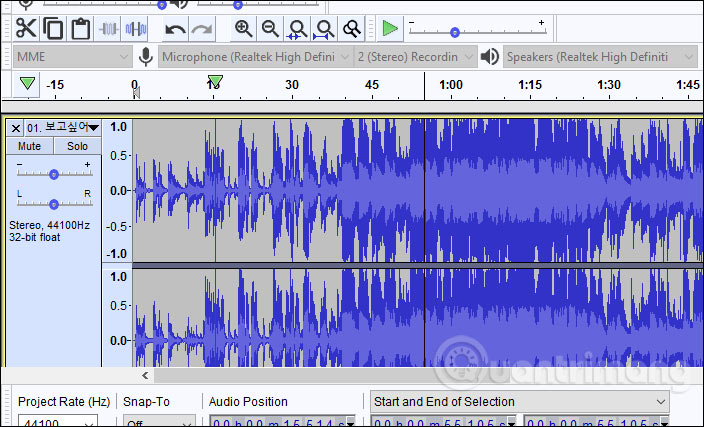Click the Fit Selection zoom icon

click(297, 28)
